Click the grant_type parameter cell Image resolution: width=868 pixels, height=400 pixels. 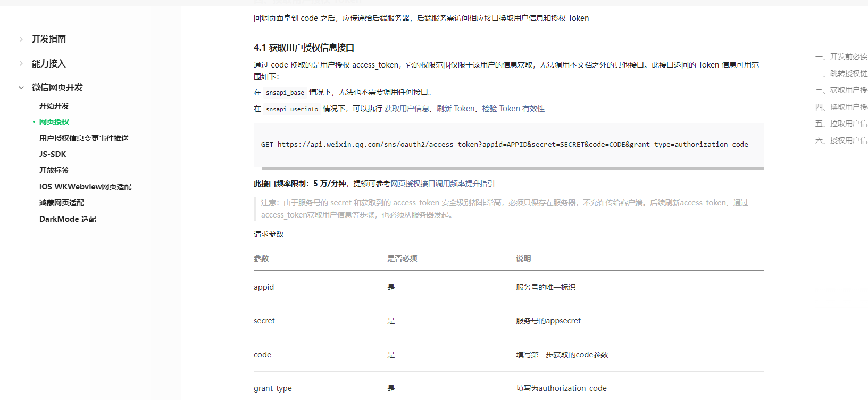coord(273,388)
